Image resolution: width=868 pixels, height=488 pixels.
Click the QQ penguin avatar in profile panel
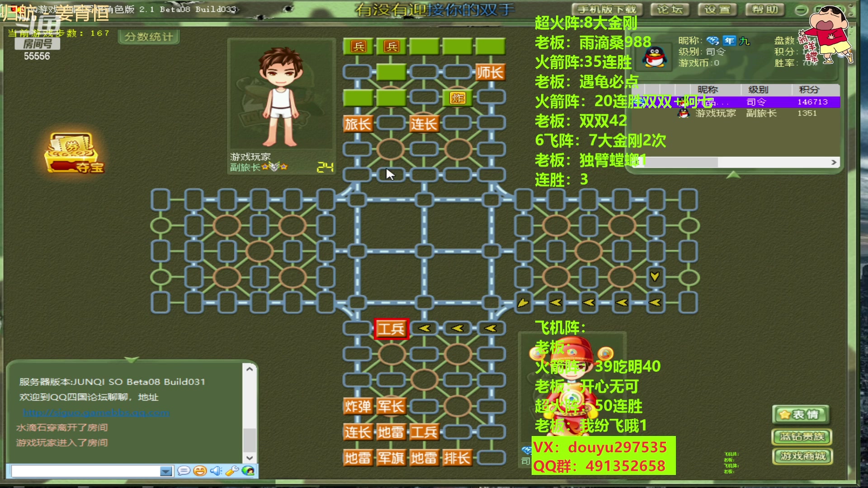pos(655,56)
